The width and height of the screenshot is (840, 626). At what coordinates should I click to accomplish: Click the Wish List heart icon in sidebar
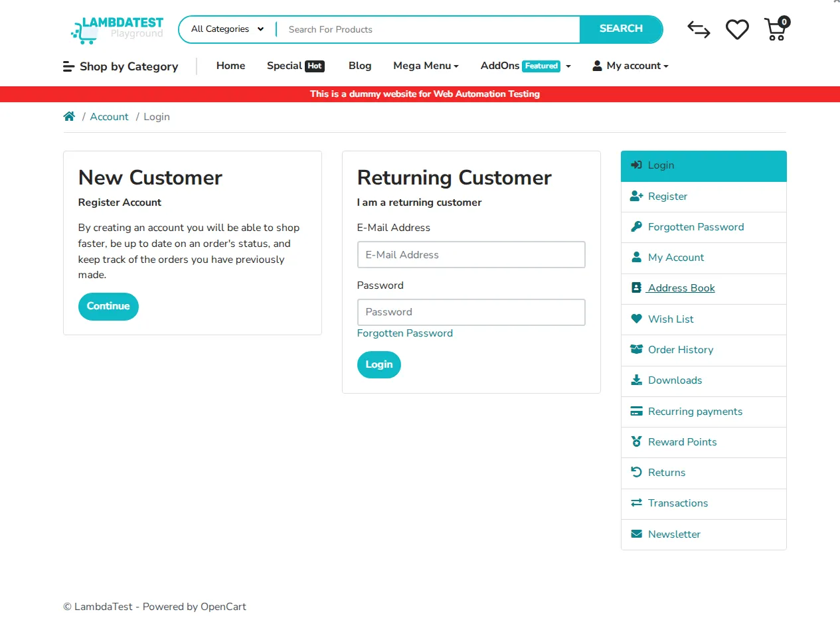pos(636,319)
